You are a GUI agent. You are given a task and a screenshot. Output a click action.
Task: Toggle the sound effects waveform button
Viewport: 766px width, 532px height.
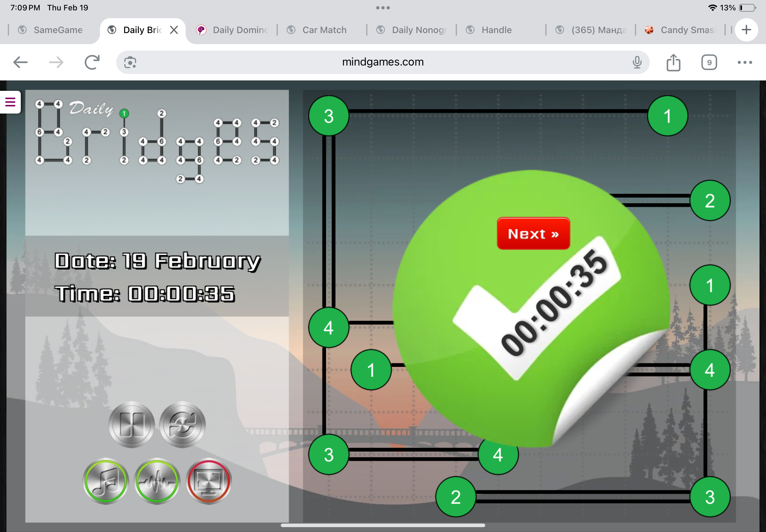(157, 481)
